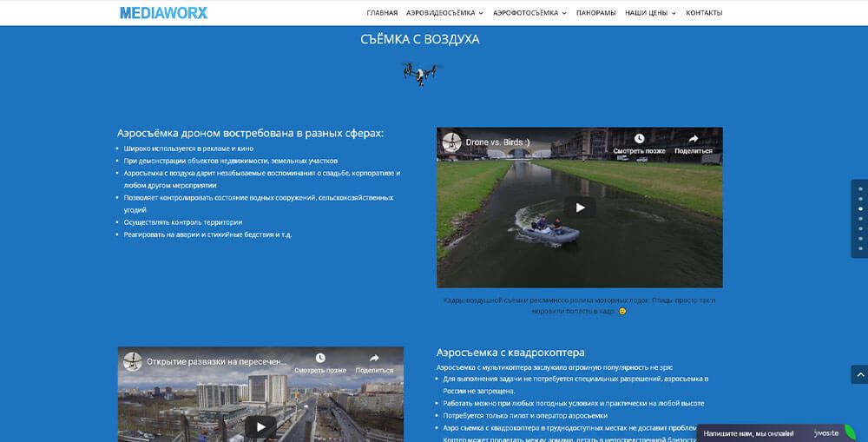Click the scroll-to-top arrow button
Viewport: 868px width, 442px height.
(858, 374)
